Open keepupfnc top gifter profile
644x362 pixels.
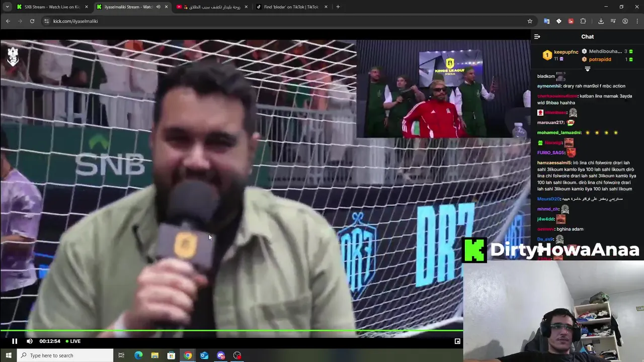pos(566,52)
